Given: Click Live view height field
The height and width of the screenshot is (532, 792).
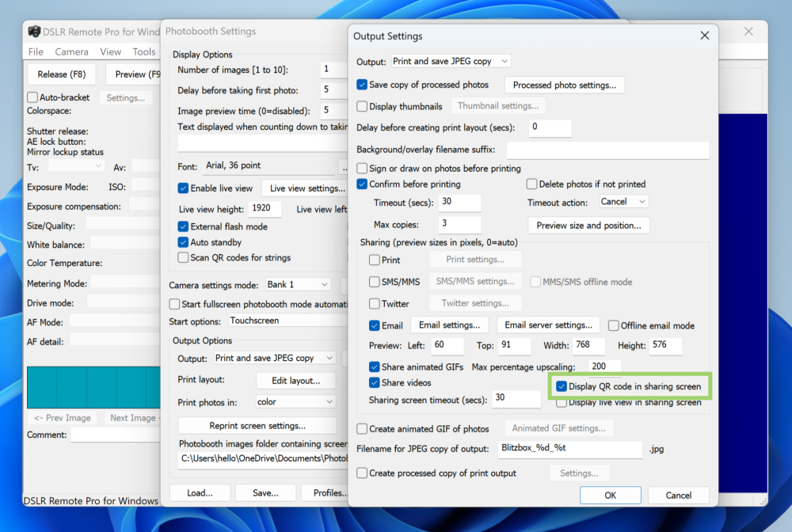Looking at the screenshot, I should pyautogui.click(x=265, y=208).
